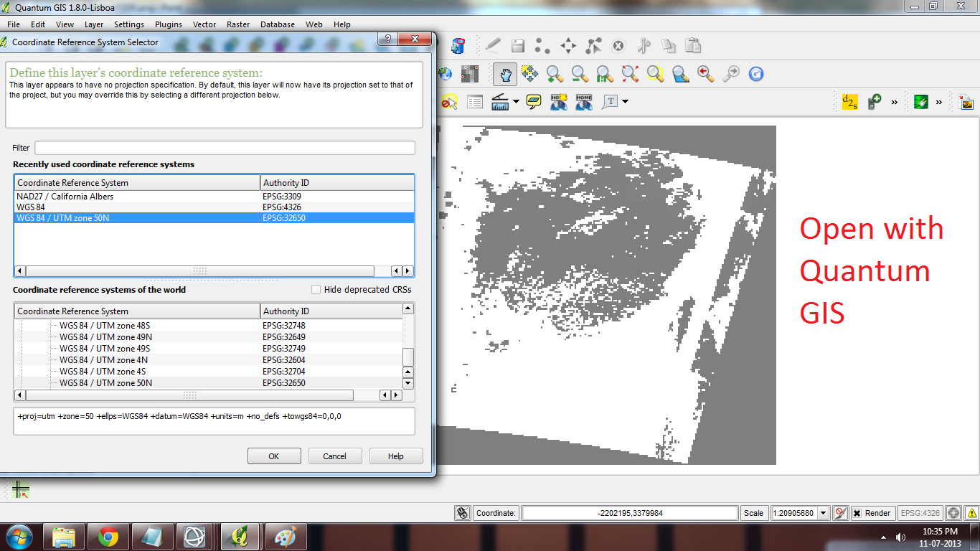Select the Zoom In magnifier tool
Viewport: 980px width, 551px height.
click(x=555, y=73)
